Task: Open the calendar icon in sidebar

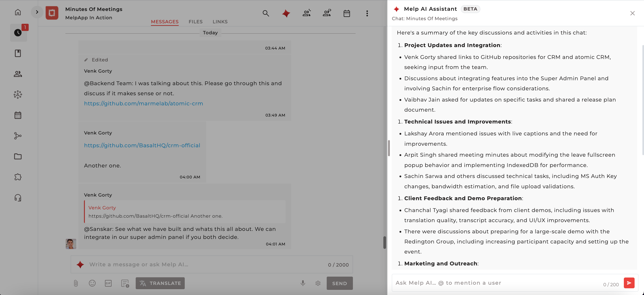Action: [18, 115]
